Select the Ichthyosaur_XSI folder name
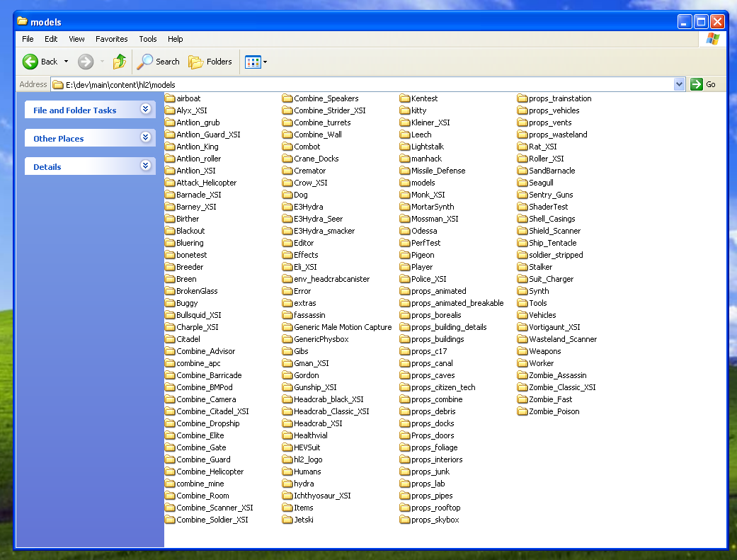The width and height of the screenshot is (737, 560). click(322, 496)
